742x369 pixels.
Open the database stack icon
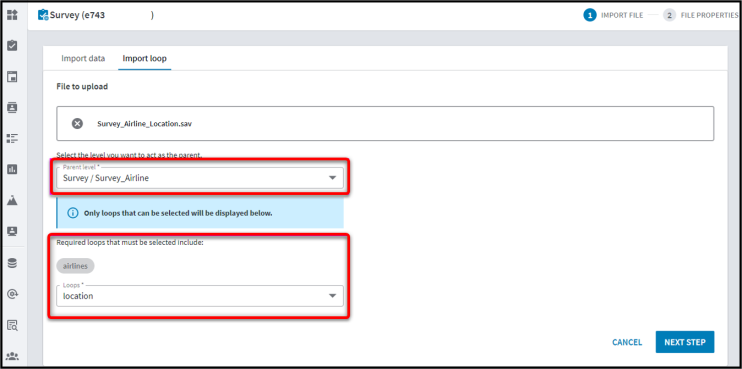coord(12,264)
